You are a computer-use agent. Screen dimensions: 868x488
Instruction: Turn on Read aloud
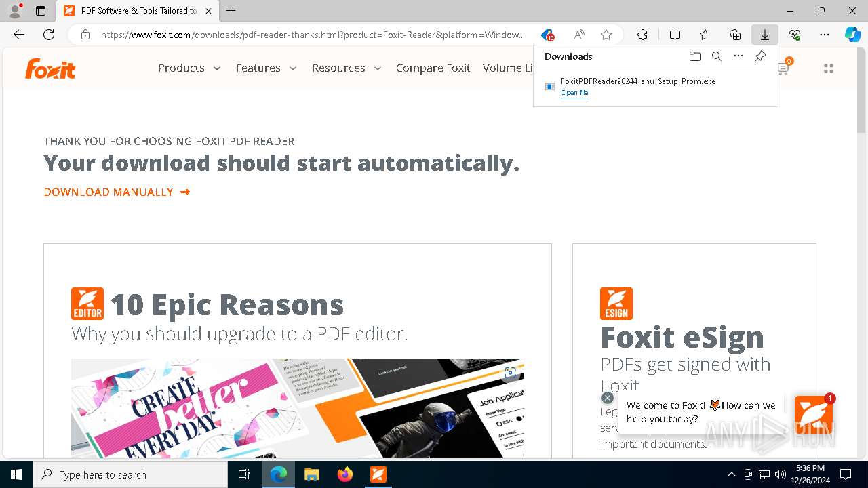pyautogui.click(x=579, y=35)
